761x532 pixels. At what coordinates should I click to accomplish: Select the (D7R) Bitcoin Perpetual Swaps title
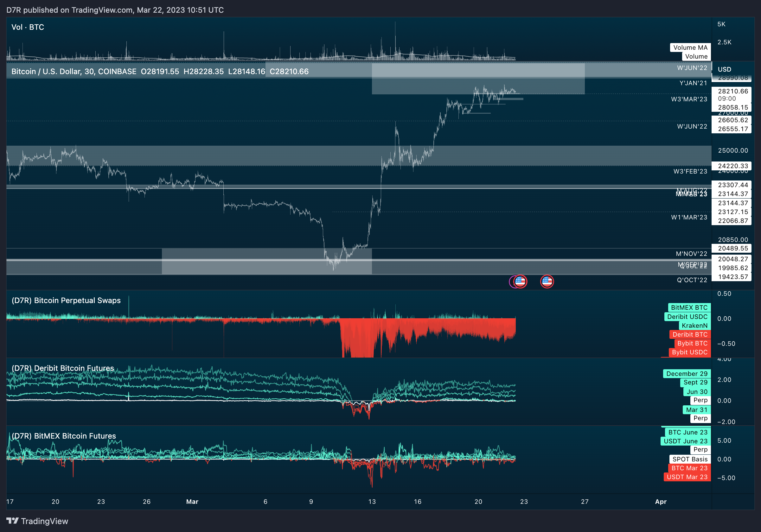coord(66,301)
